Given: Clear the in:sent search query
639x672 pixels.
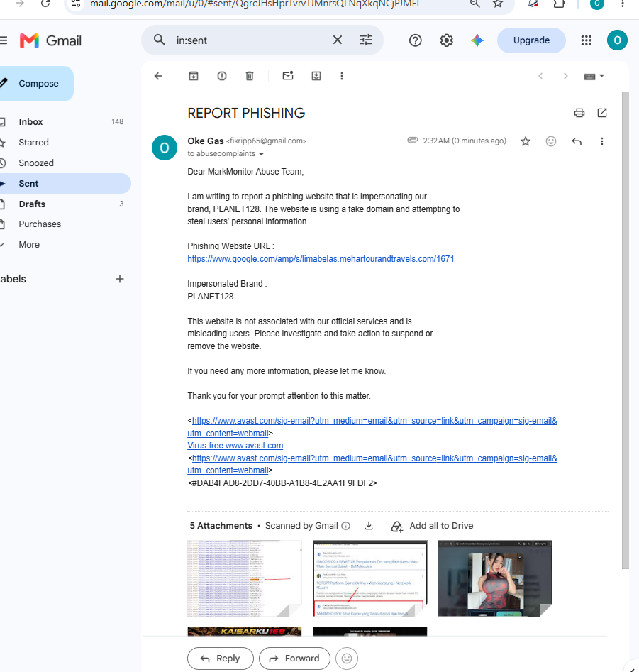Looking at the screenshot, I should [338, 40].
